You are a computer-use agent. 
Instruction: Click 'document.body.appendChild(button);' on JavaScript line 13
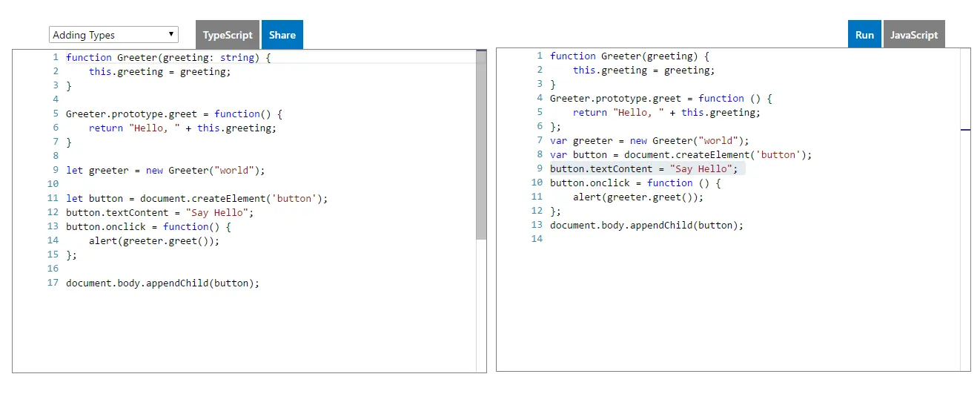pos(646,225)
